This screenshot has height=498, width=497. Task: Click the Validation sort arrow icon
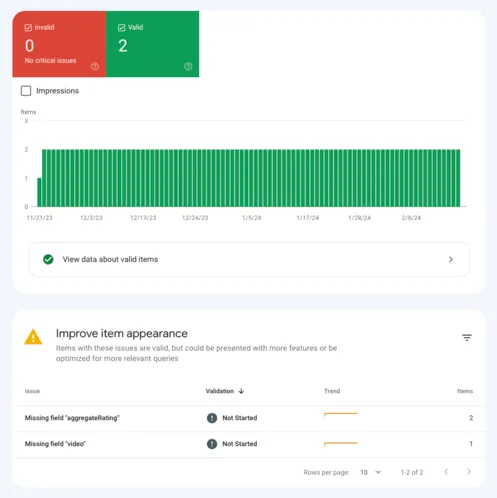pyautogui.click(x=241, y=391)
